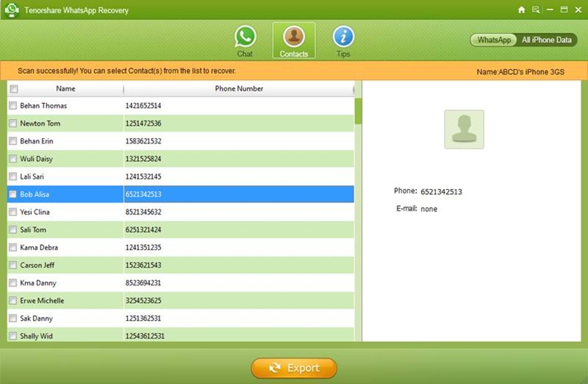Minimize the WhatsApp Recovery window

click(550, 10)
